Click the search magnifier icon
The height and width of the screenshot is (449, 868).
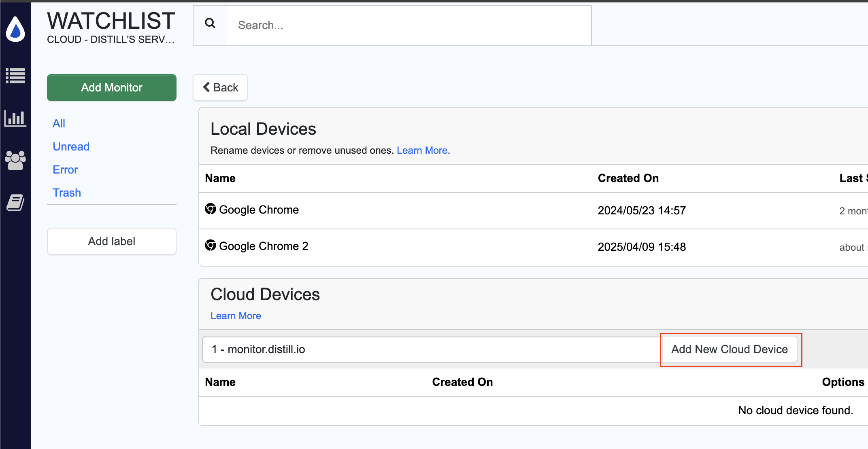point(210,23)
